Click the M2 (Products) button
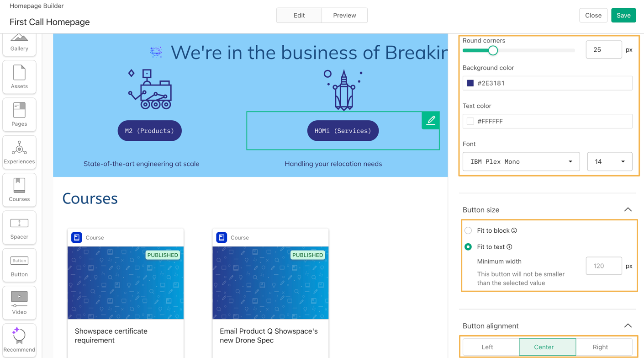 point(150,131)
